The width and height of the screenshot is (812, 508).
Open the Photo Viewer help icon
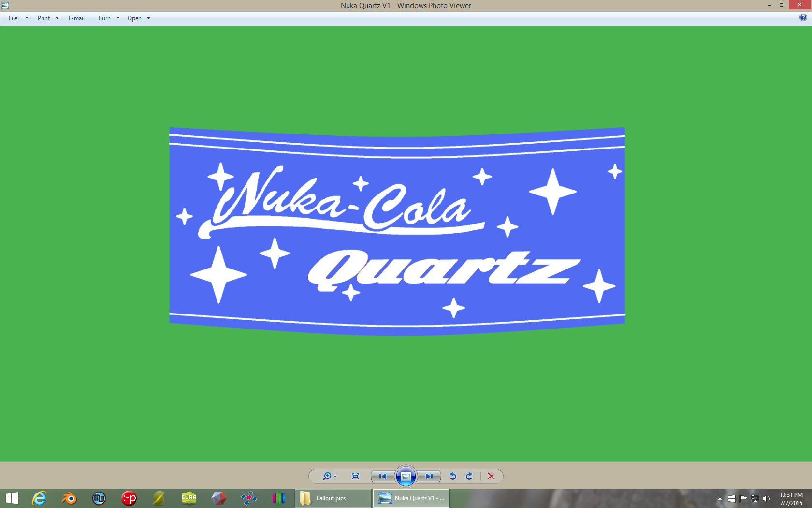pyautogui.click(x=803, y=17)
